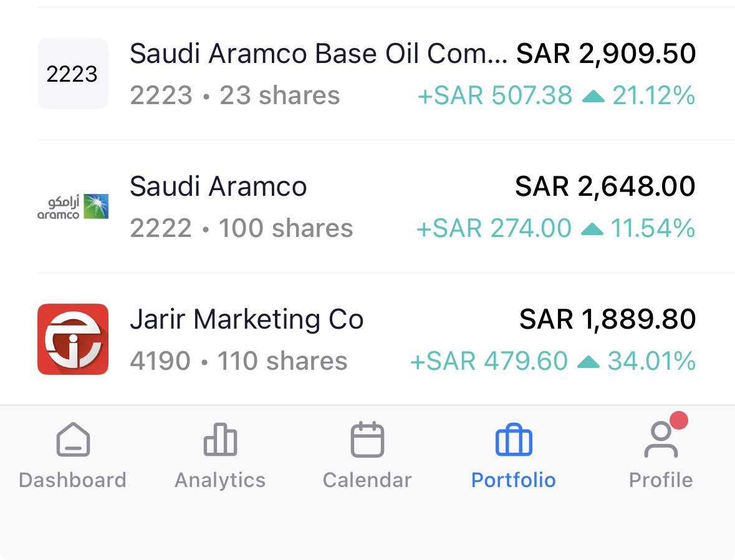Switch to the Calendar tab label
735x560 pixels.
point(368,480)
